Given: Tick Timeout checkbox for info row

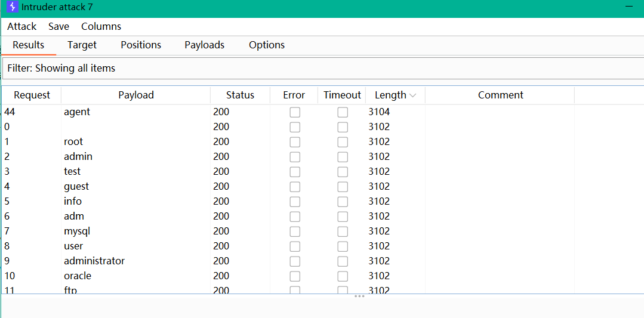Looking at the screenshot, I should point(343,202).
